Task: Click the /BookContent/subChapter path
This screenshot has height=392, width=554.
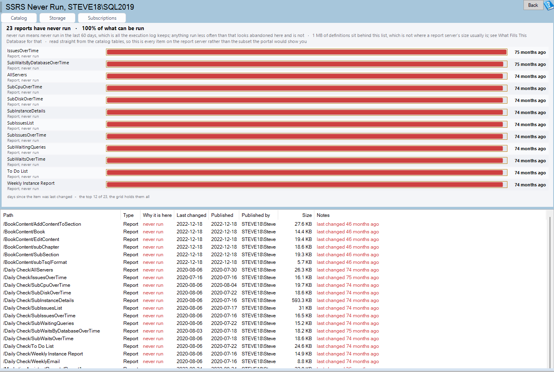Action: click(31, 247)
